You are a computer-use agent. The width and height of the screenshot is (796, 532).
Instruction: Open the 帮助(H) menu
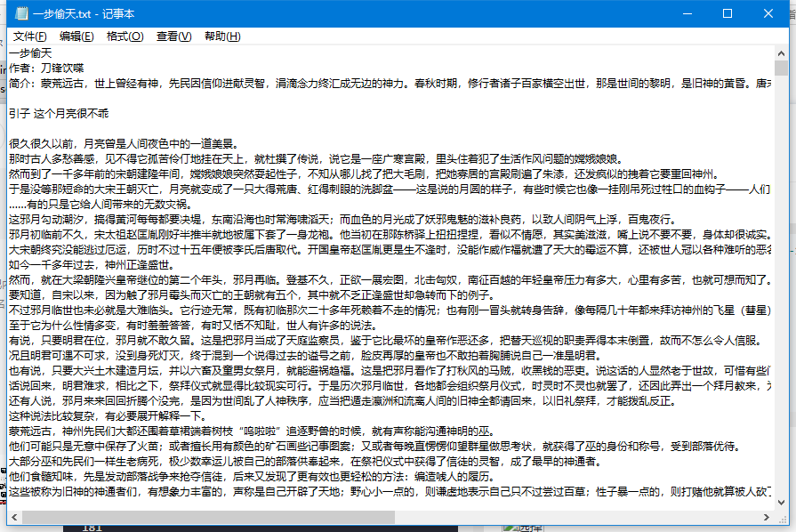[222, 36]
